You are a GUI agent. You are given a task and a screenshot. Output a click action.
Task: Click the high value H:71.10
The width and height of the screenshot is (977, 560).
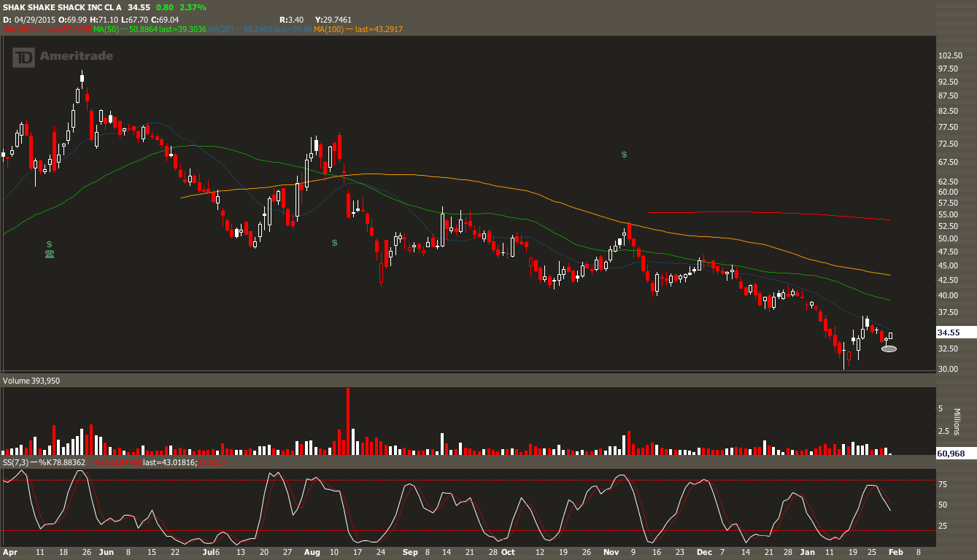104,18
